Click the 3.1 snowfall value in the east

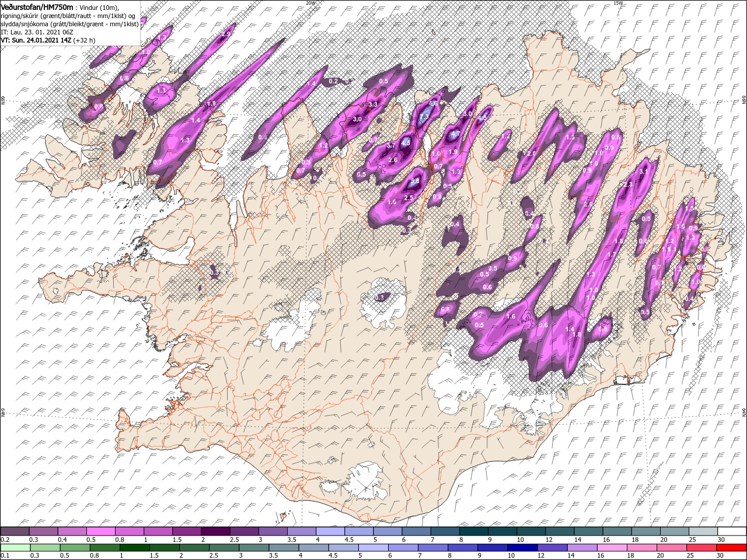click(x=644, y=171)
